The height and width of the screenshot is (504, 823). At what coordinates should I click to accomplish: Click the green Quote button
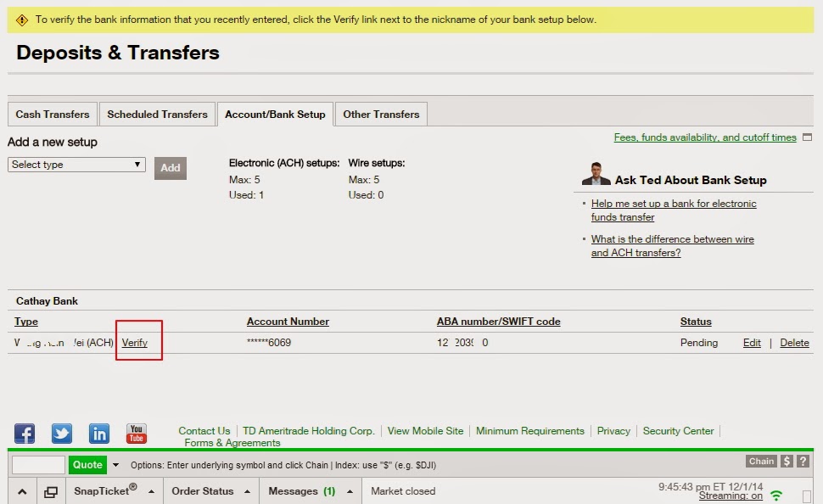(x=87, y=465)
